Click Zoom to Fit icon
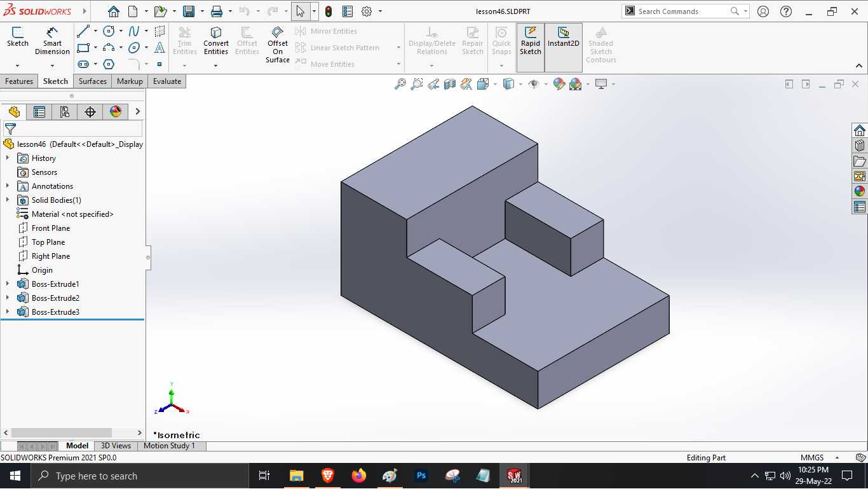Viewport: 868px width, 496px height. pos(400,84)
